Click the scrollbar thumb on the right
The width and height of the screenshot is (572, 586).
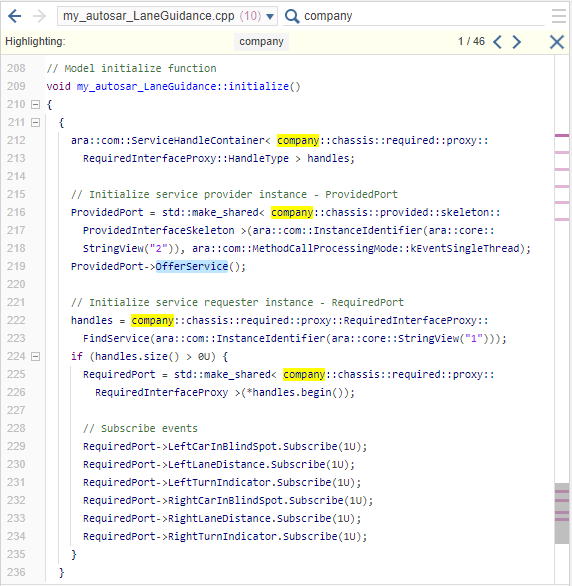(562, 513)
